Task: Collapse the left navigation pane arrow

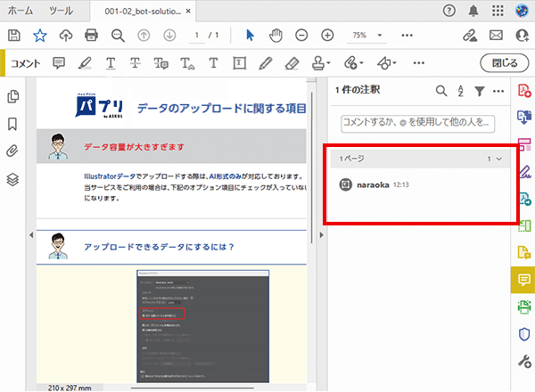Action: tap(31, 235)
